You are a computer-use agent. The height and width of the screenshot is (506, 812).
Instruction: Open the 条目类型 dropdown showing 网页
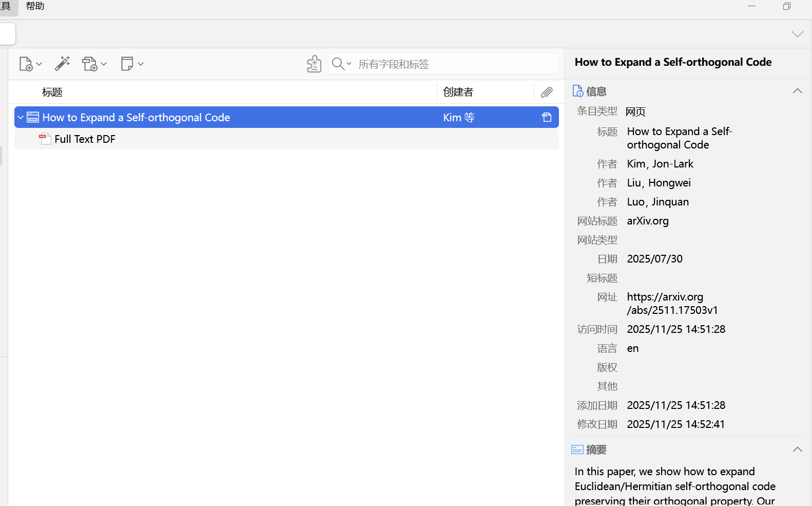[x=635, y=111]
